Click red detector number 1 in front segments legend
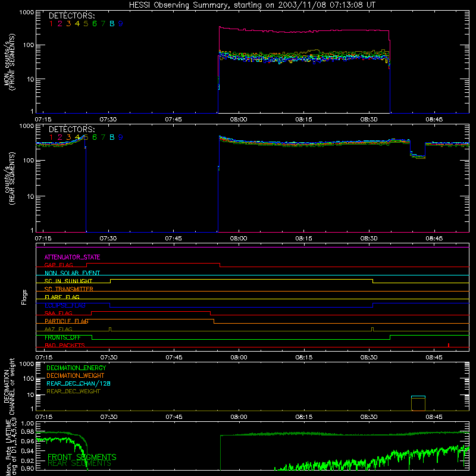 tap(51, 24)
